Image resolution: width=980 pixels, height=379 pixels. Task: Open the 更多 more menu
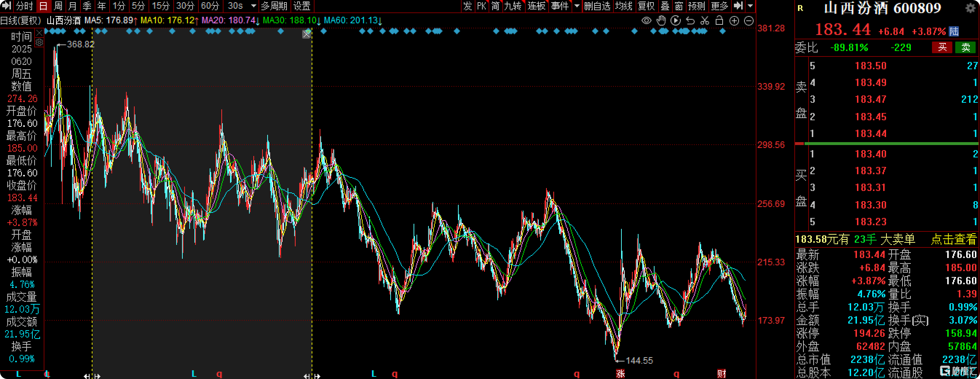click(719, 6)
